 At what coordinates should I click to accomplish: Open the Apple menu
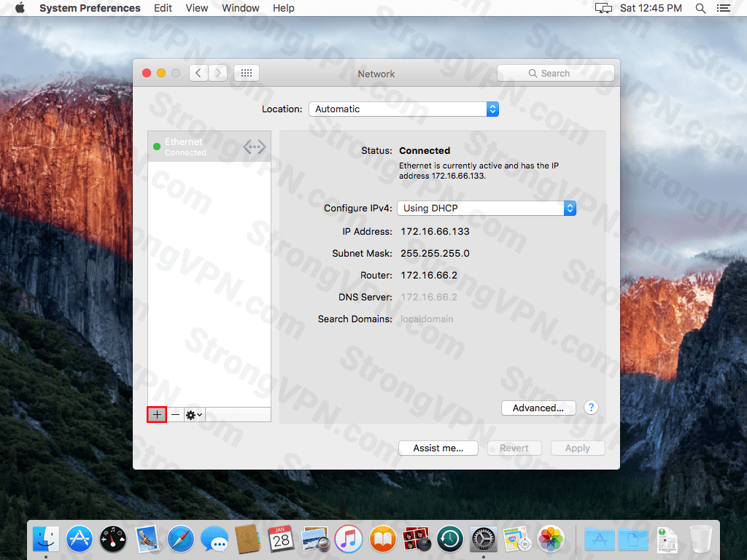coord(20,8)
